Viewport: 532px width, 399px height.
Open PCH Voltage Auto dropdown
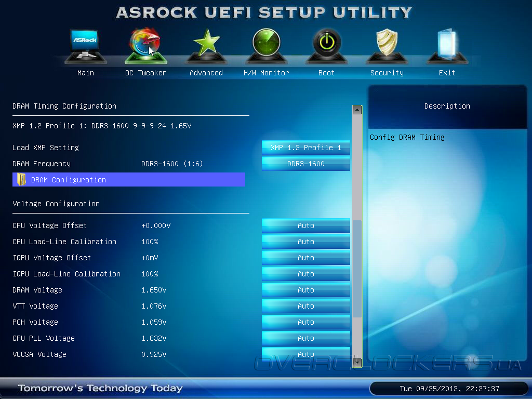[x=305, y=322]
